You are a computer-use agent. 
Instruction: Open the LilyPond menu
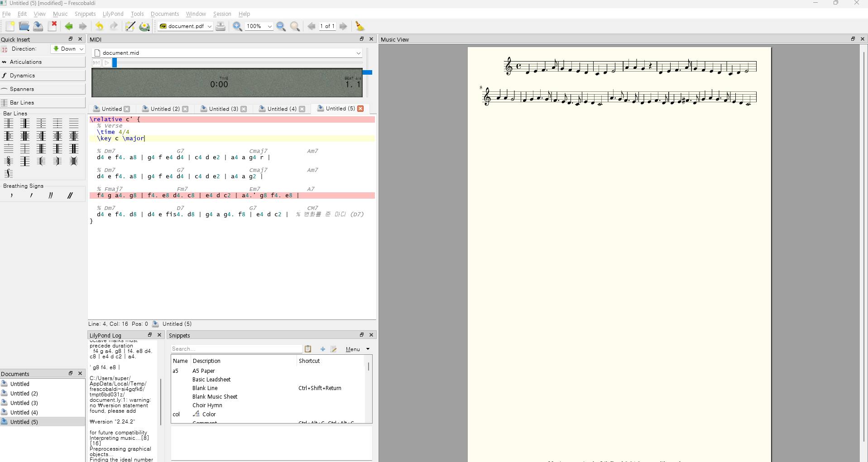pyautogui.click(x=113, y=14)
